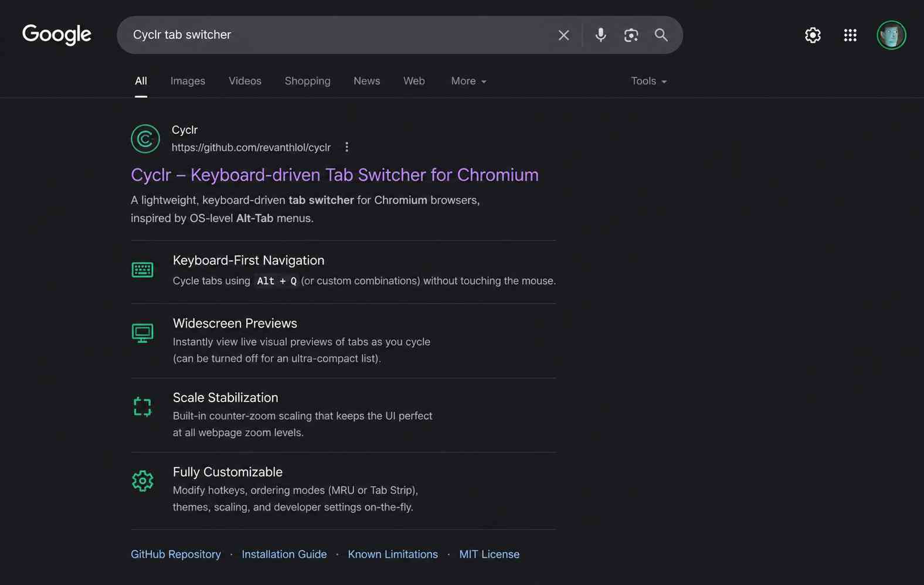Open the Known Limitations link

(393, 554)
